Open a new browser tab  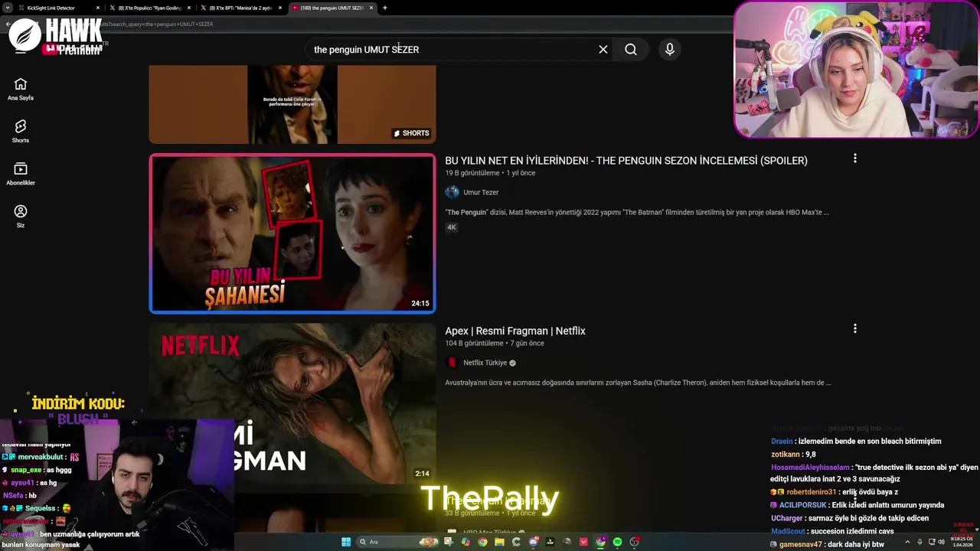pyautogui.click(x=384, y=8)
